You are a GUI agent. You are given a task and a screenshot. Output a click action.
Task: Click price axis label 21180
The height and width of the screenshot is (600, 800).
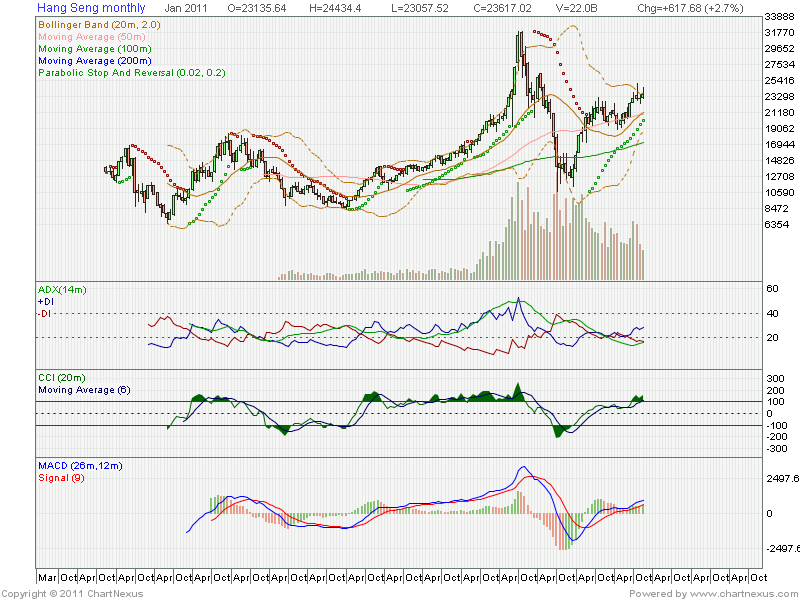click(780, 113)
